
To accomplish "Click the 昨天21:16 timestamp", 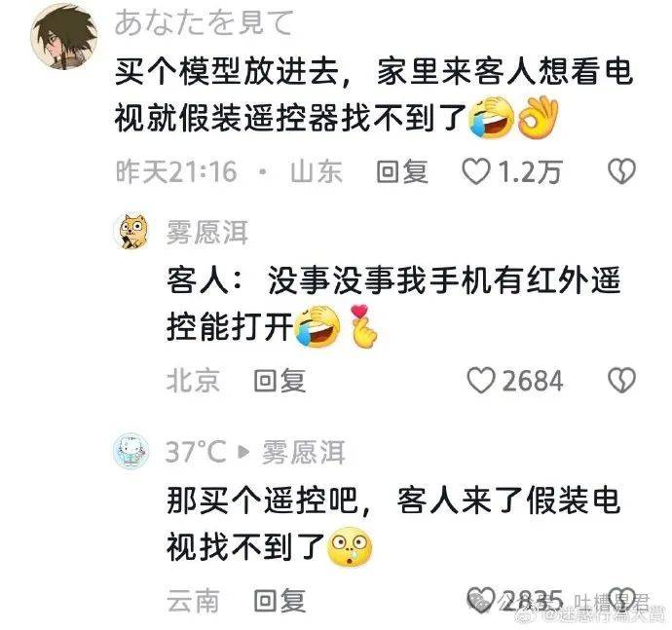I will (176, 171).
